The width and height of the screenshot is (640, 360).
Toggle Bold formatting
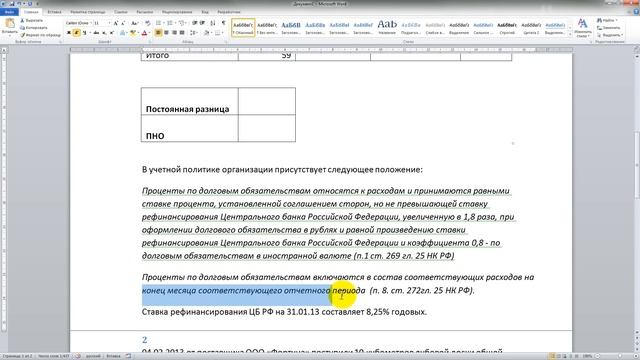point(69,33)
